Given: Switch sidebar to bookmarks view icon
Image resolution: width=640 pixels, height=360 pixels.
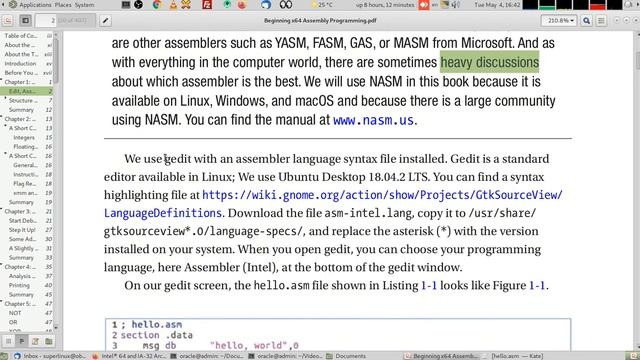Looking at the screenshot, I should coord(49,341).
